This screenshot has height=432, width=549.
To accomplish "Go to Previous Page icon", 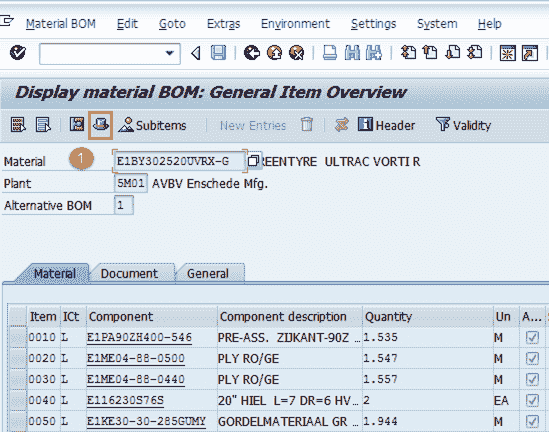I will [x=430, y=53].
